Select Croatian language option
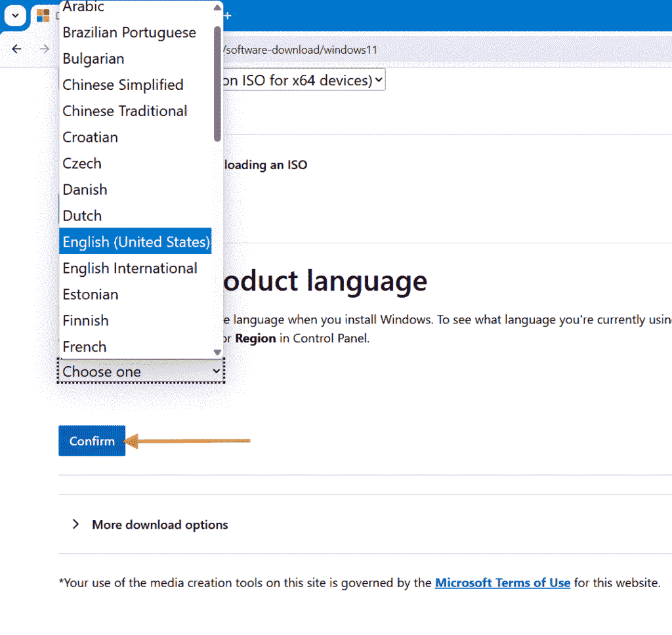The height and width of the screenshot is (635, 672). pyautogui.click(x=135, y=137)
